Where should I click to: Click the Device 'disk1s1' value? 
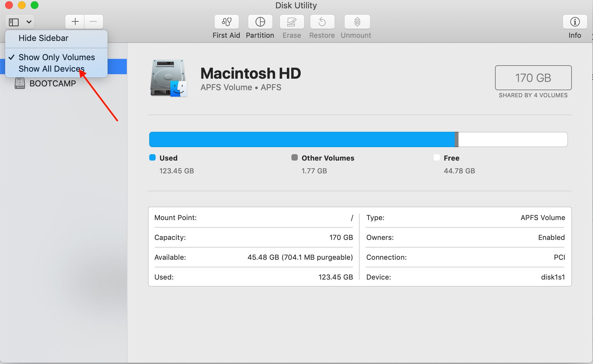click(553, 277)
